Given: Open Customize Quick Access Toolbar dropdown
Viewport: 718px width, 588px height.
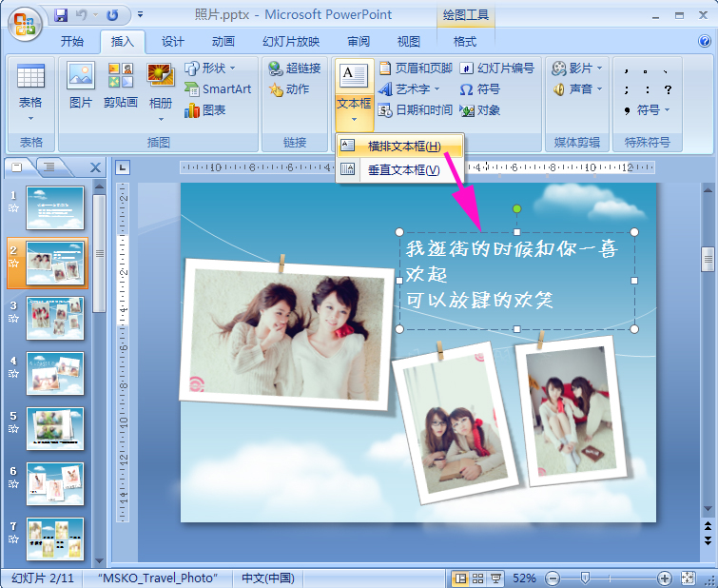Looking at the screenshot, I should tap(140, 14).
